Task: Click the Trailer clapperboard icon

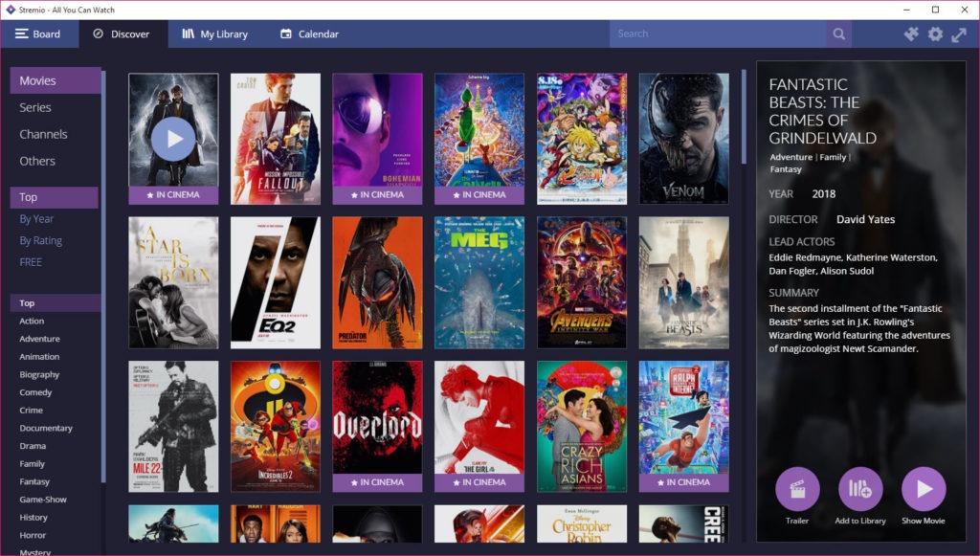Action: [797, 489]
